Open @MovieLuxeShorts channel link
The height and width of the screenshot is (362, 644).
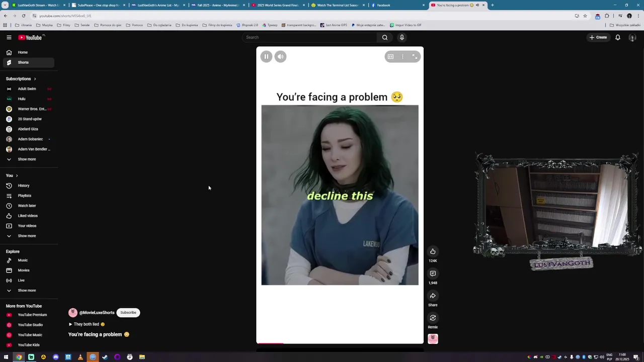(97, 313)
